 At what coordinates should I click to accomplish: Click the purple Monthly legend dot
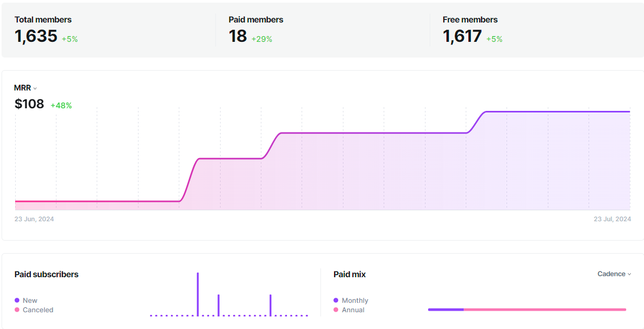click(x=336, y=300)
